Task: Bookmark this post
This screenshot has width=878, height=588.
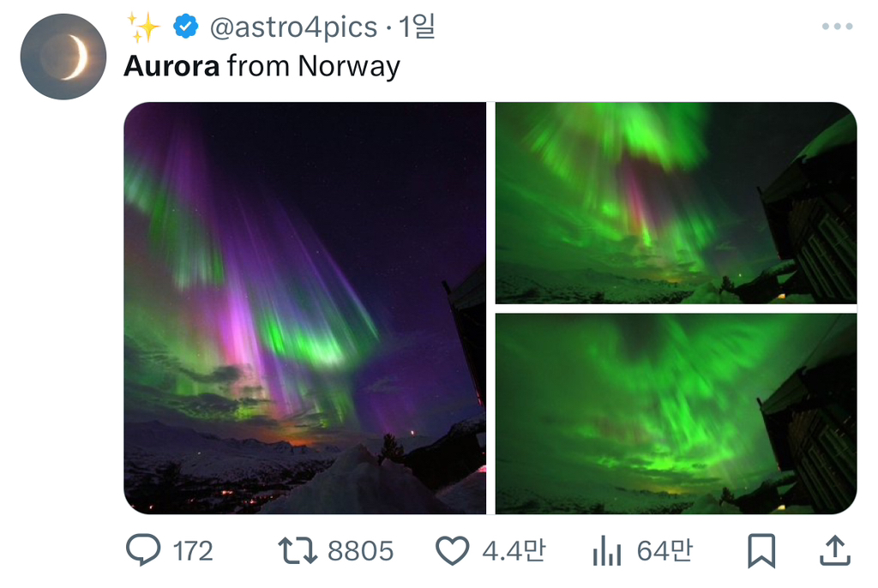Action: click(x=761, y=551)
